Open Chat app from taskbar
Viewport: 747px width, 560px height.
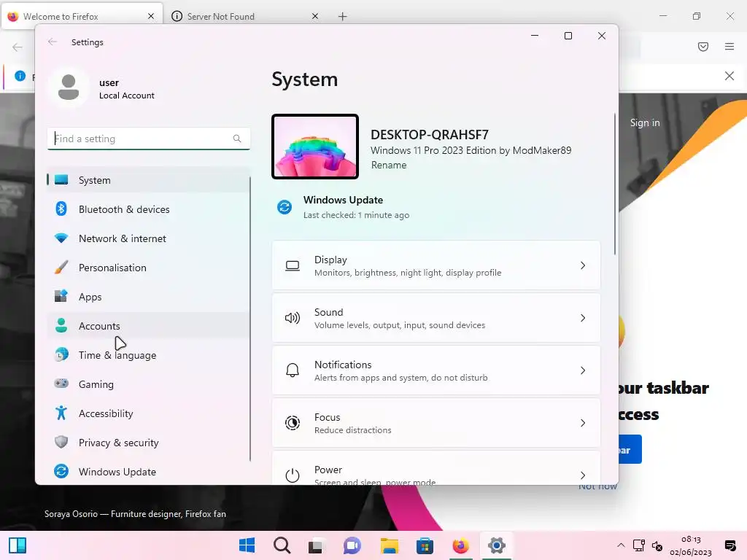[352, 545]
